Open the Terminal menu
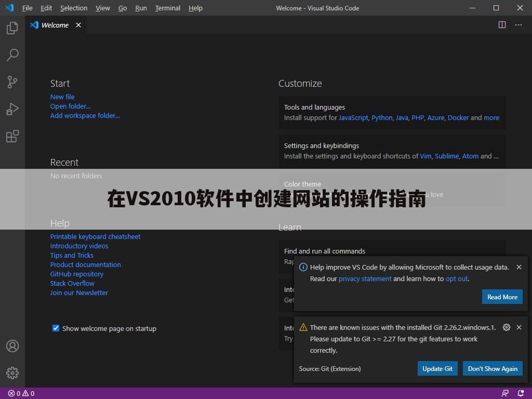 point(167,8)
